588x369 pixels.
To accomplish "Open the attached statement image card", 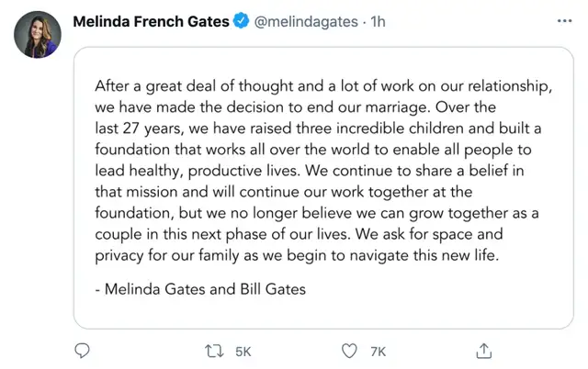I will [x=323, y=188].
